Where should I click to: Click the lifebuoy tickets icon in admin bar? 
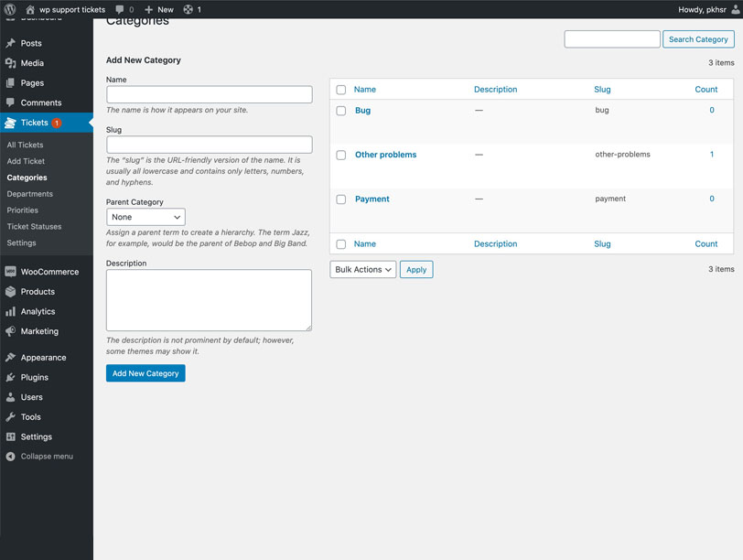tap(188, 9)
